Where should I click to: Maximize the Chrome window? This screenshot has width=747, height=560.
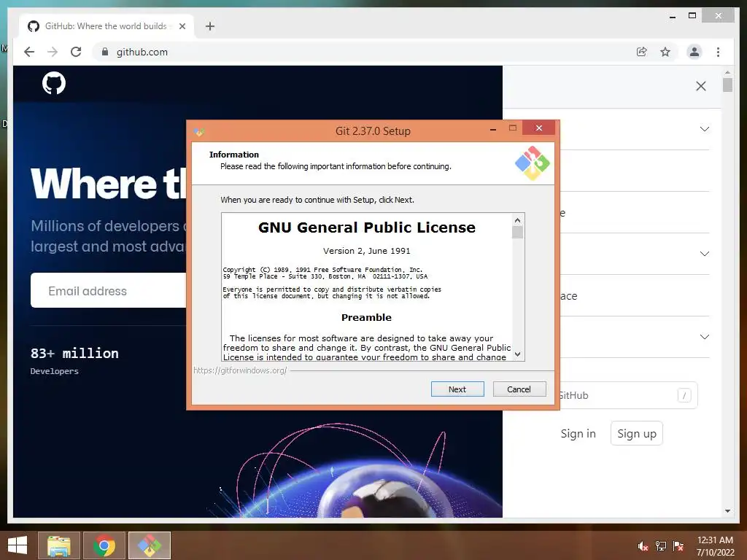tap(692, 16)
